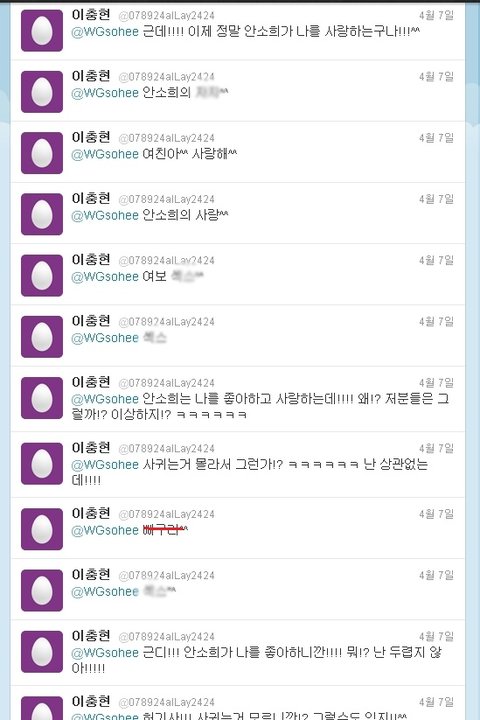Select the avatar next to '안소희의 사랑' tweet
The image size is (480, 720).
(x=42, y=214)
